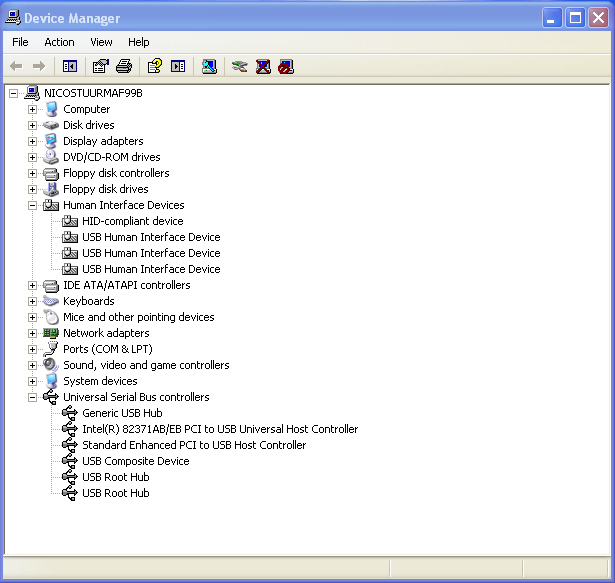Maximize the Device Manager window
Viewport: 615px width, 583px height.
pos(575,18)
